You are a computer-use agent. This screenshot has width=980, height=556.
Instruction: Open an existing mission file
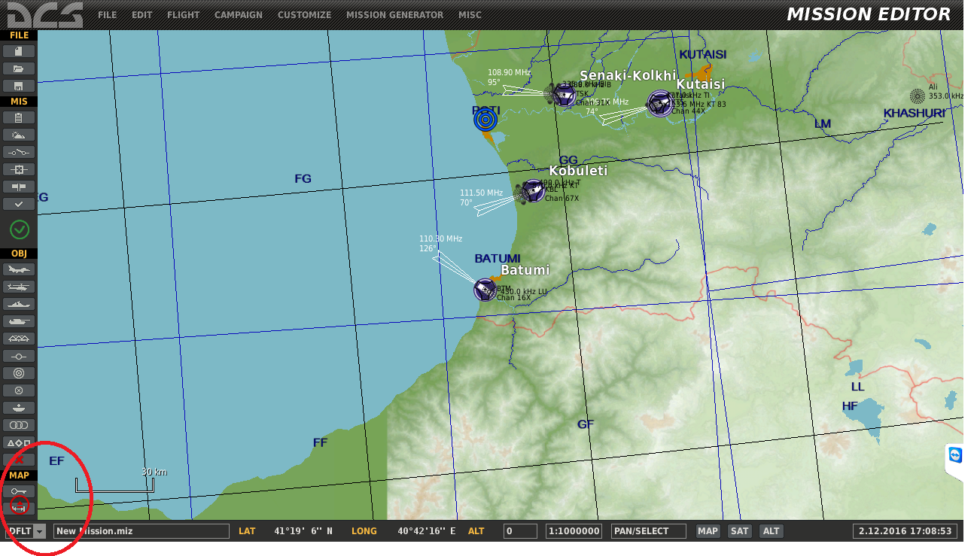(19, 68)
